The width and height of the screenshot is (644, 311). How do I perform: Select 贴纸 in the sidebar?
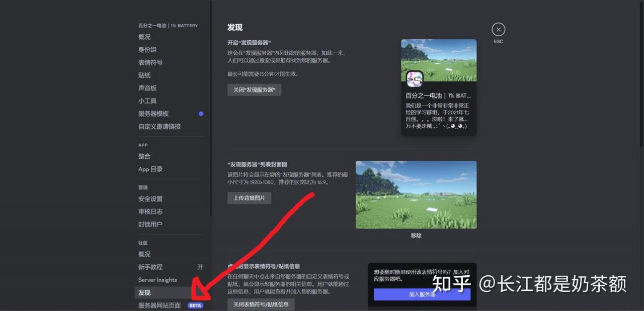coord(144,75)
